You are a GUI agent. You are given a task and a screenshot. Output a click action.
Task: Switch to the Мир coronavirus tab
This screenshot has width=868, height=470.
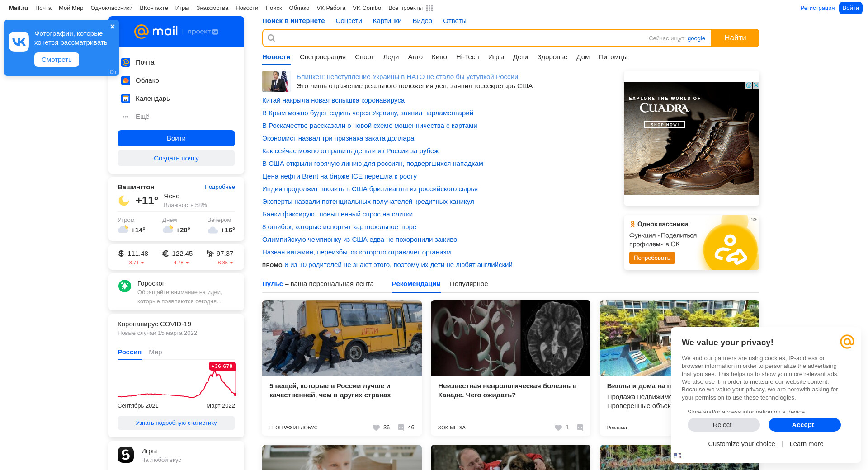tap(155, 352)
